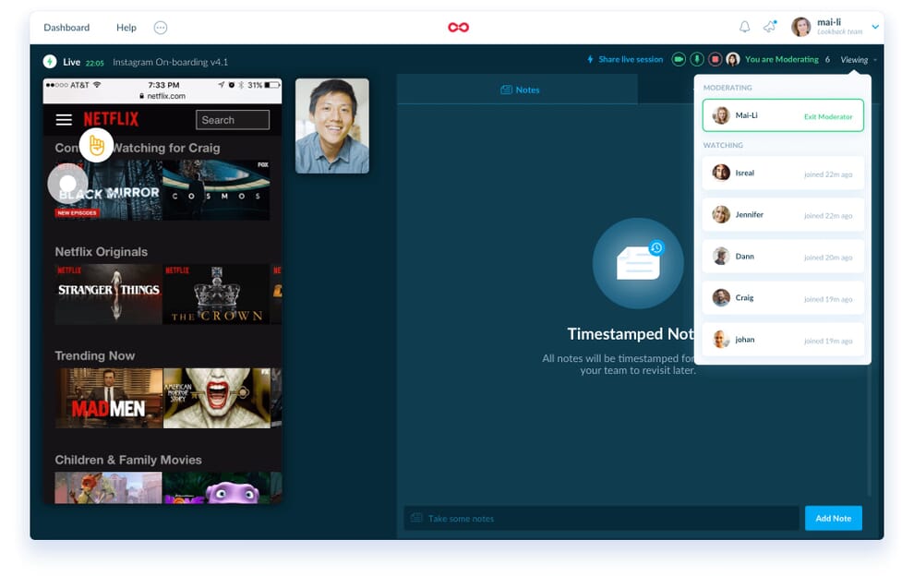Open the Mad Men thumbnail

click(108, 398)
